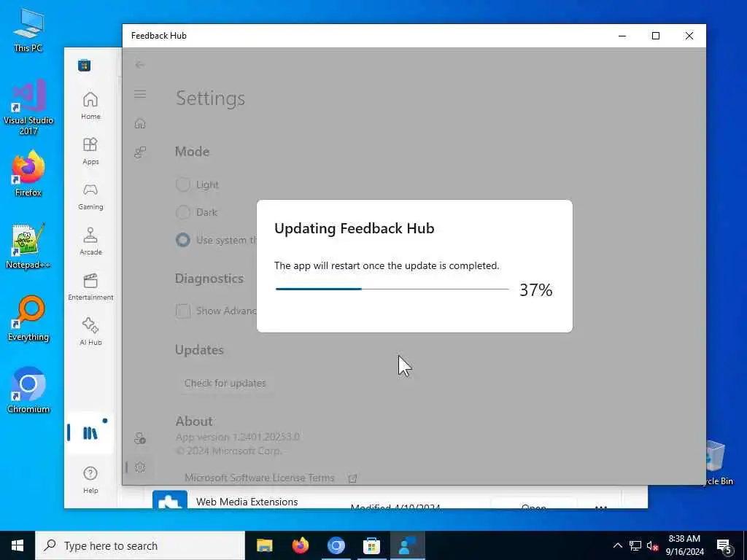Show hidden system tray icons
This screenshot has height=560, width=747.
[617, 545]
